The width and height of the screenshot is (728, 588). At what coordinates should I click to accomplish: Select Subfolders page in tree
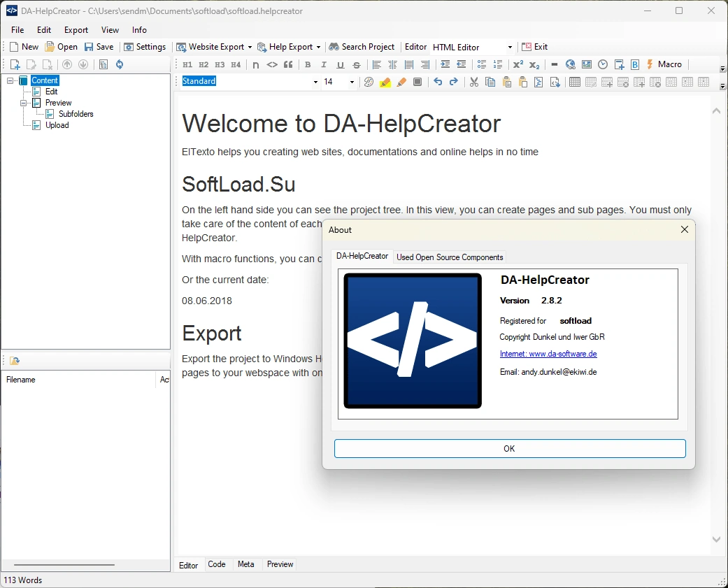click(76, 114)
